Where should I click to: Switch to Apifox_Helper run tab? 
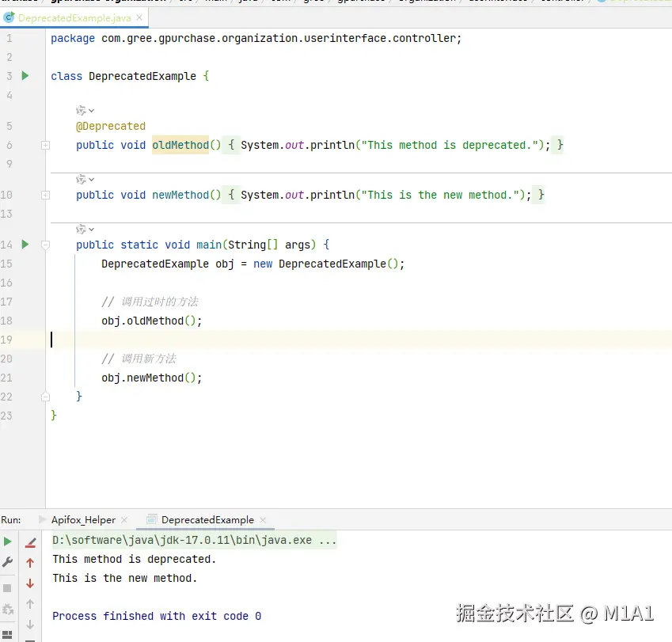click(x=83, y=520)
